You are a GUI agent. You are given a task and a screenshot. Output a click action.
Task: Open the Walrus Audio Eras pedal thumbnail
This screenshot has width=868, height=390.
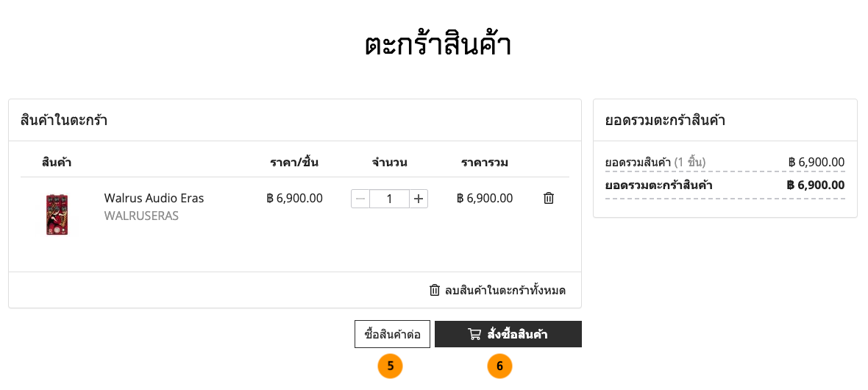click(x=57, y=214)
